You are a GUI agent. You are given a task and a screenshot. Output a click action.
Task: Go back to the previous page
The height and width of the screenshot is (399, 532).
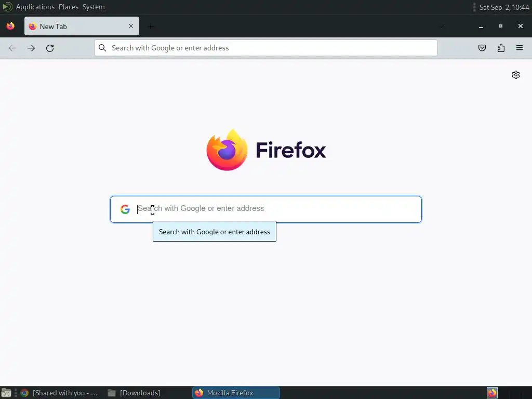click(x=12, y=48)
